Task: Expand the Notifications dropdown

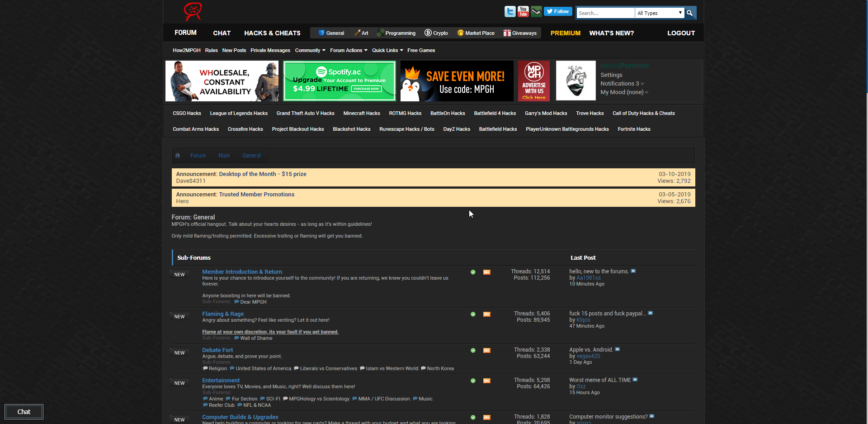Action: (619, 83)
